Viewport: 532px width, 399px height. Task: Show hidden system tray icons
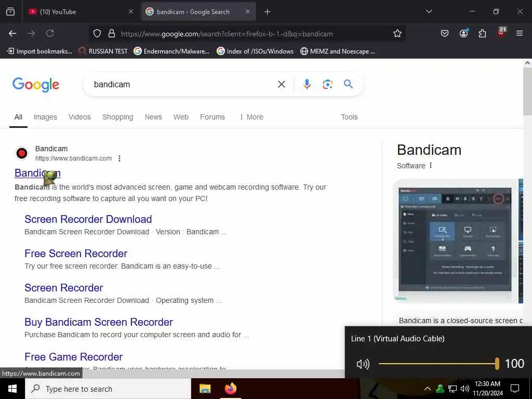click(428, 389)
